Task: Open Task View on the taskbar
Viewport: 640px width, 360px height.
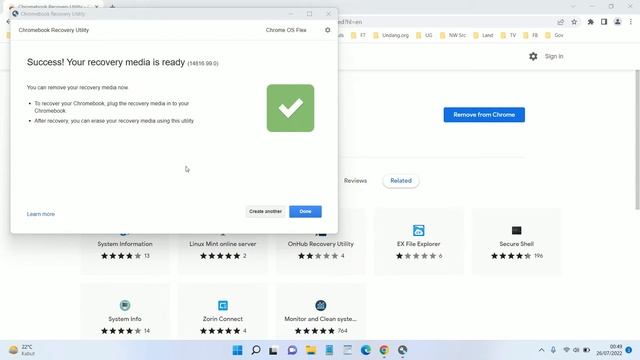Action: [273, 350]
